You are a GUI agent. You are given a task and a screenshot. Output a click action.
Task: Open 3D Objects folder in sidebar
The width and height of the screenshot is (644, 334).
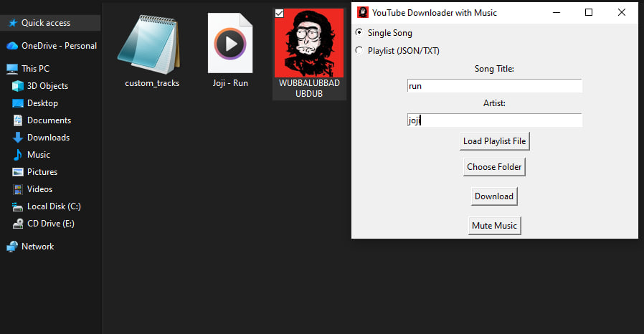click(47, 86)
